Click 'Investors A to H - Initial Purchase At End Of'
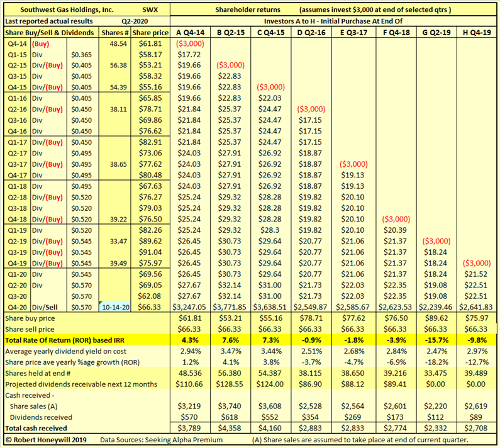Screen dimensions: 500x448 coord(333,21)
